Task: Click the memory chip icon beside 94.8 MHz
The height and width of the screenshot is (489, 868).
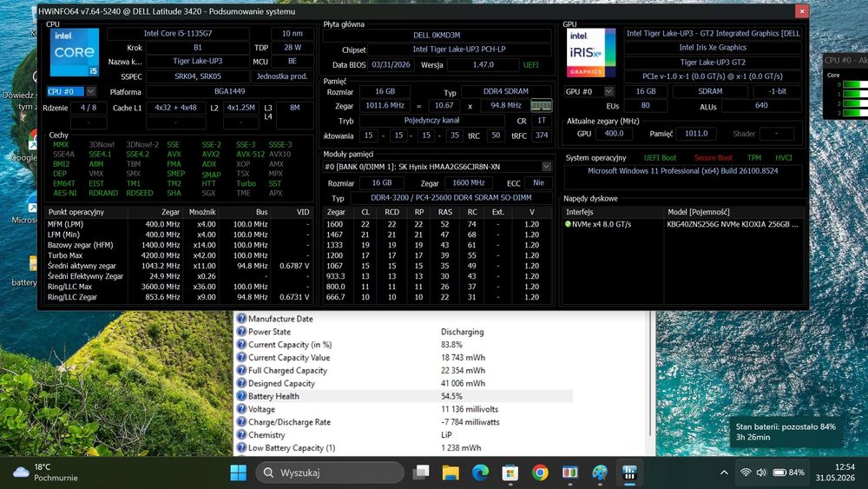Action: [x=541, y=105]
